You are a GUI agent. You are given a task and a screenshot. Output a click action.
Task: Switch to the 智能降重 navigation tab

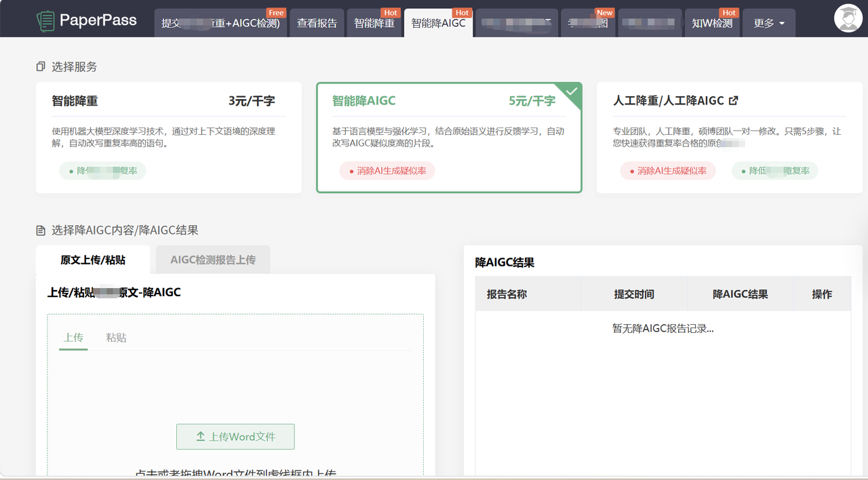374,23
